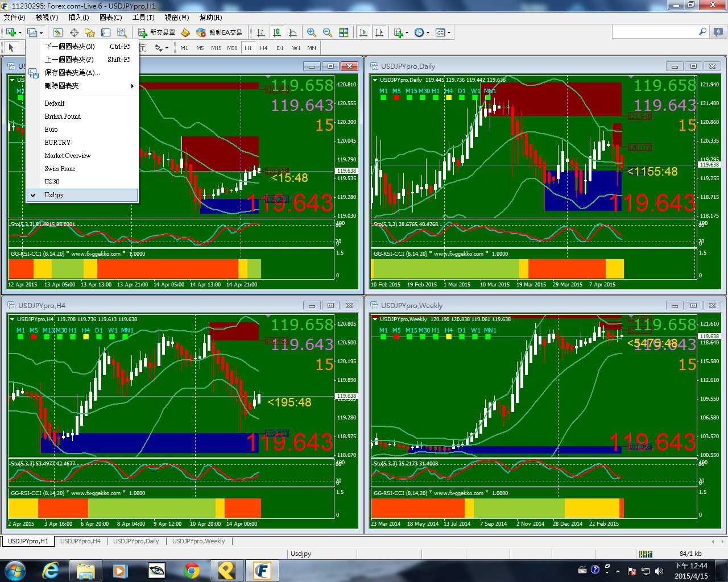This screenshot has height=582, width=728.
Task: Open the Periods clock icon
Action: coord(419,32)
